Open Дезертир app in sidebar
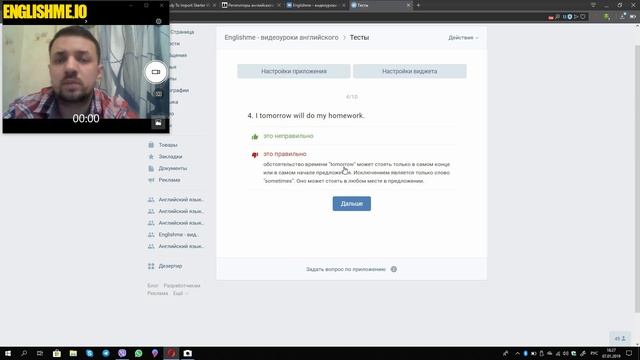This screenshot has height=360, width=640. 170,266
